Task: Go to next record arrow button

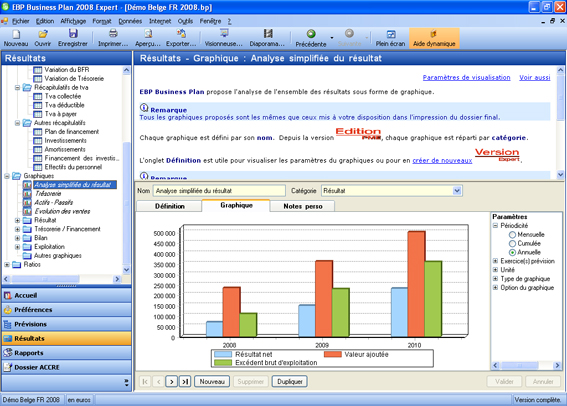Action: pos(171,382)
